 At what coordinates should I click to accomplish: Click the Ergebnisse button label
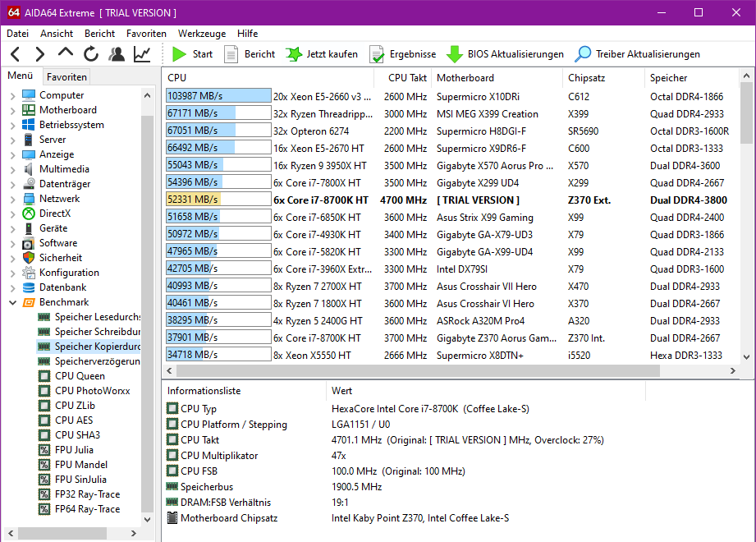pos(413,54)
